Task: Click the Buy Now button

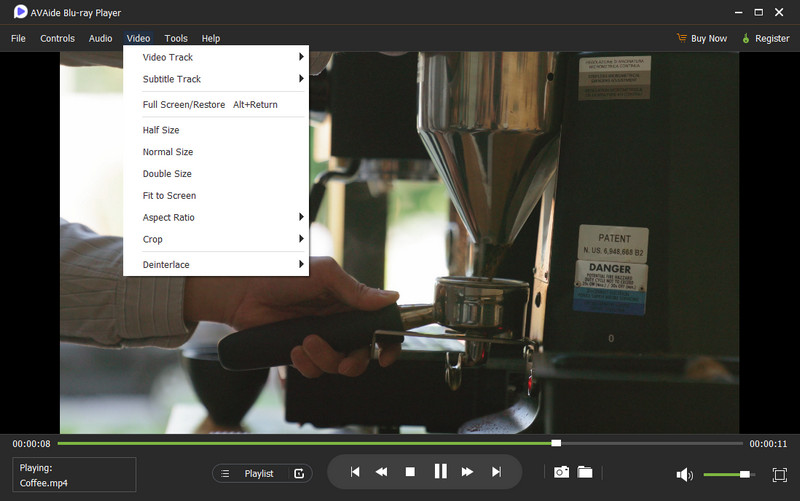Action: [701, 38]
